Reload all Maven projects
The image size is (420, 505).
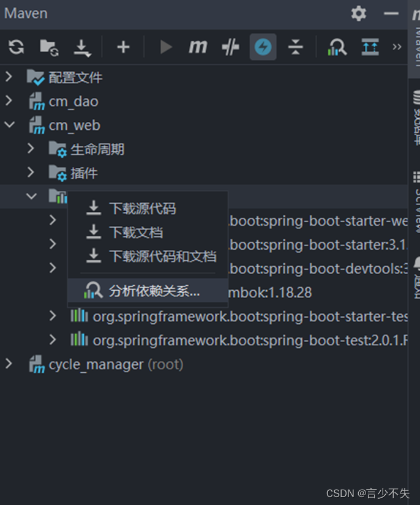click(x=16, y=47)
